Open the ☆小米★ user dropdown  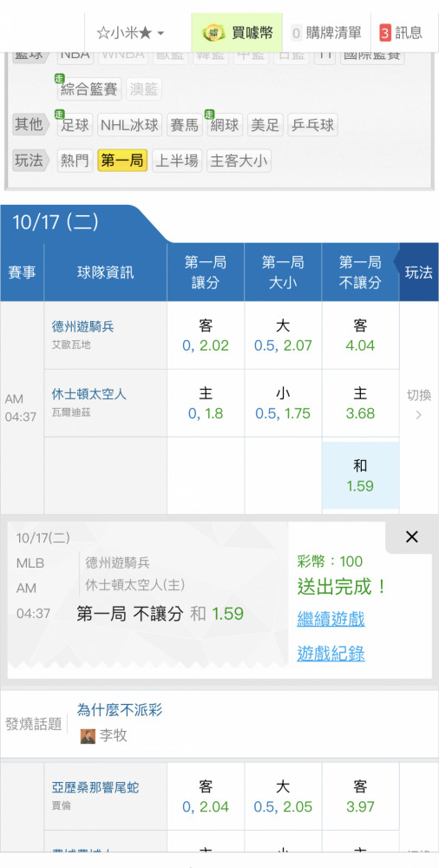coord(130,33)
